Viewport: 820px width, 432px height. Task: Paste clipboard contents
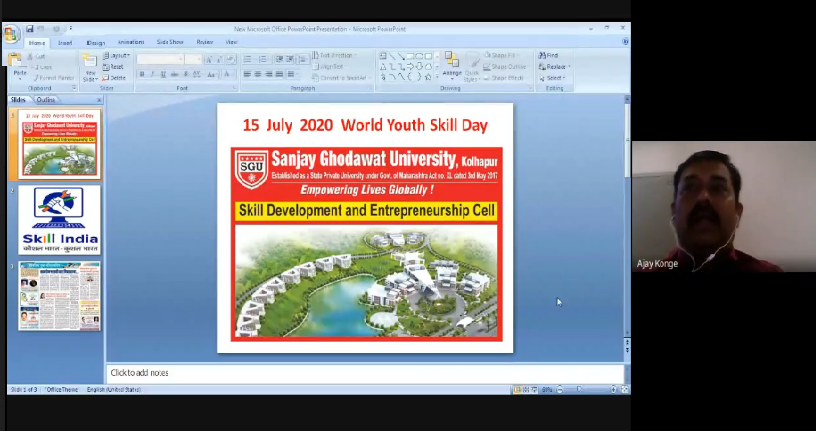pos(16,65)
